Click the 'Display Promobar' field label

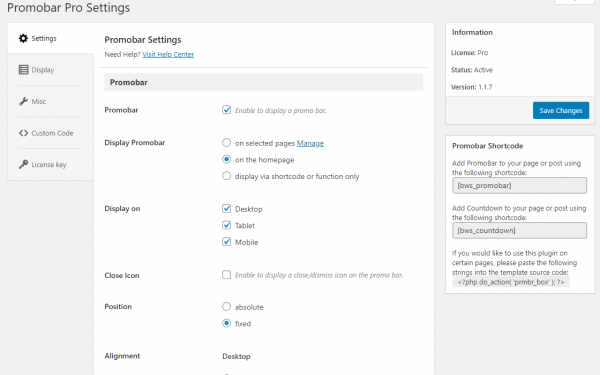point(135,143)
